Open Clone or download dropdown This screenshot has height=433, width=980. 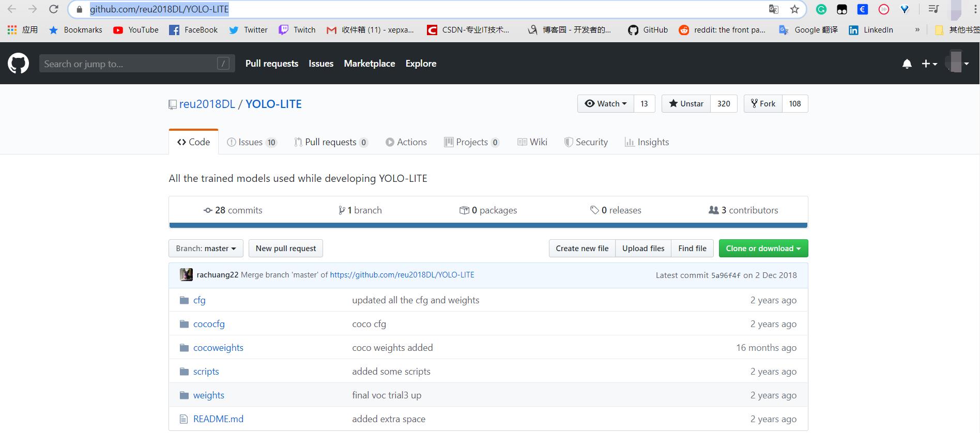pyautogui.click(x=763, y=249)
